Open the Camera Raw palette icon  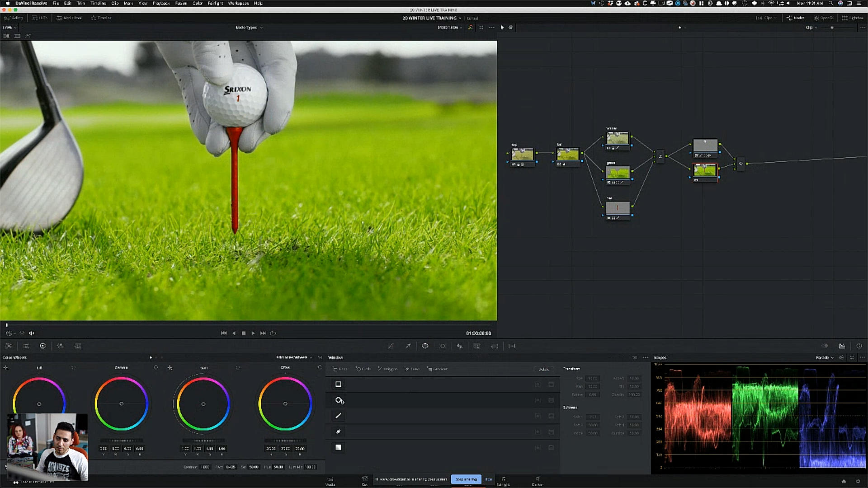click(8, 346)
